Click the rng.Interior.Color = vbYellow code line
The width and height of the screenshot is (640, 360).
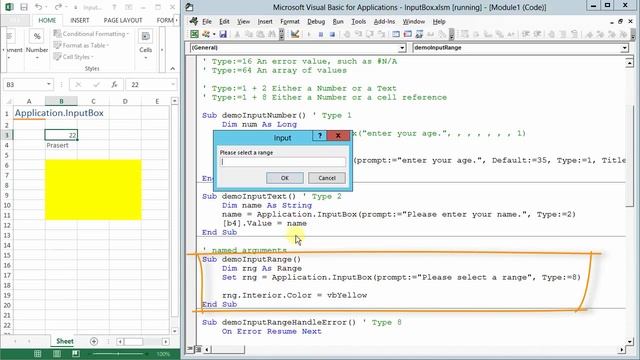point(294,295)
